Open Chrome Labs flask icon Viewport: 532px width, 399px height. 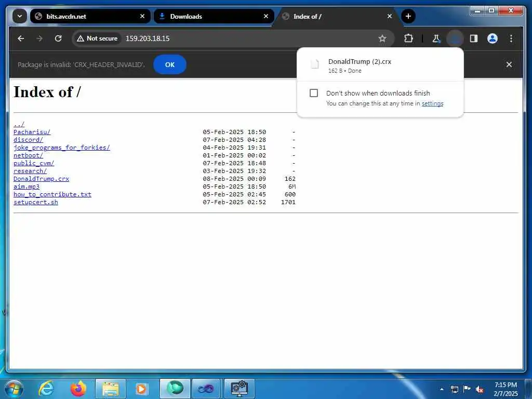(x=436, y=38)
